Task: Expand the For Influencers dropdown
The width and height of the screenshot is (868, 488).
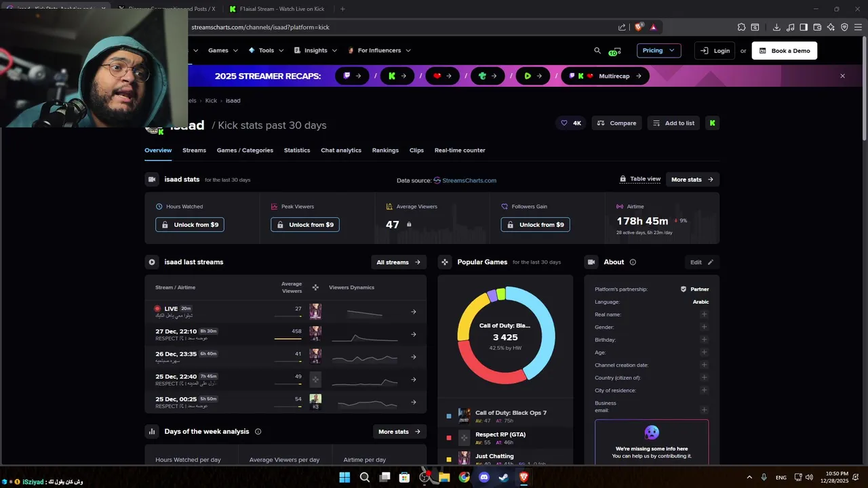Action: pyautogui.click(x=379, y=50)
